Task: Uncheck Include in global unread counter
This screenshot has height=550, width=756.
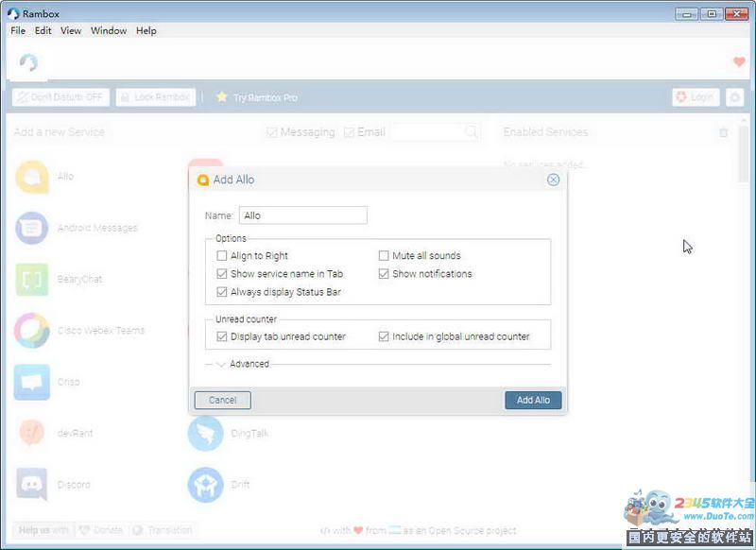Action: 384,336
